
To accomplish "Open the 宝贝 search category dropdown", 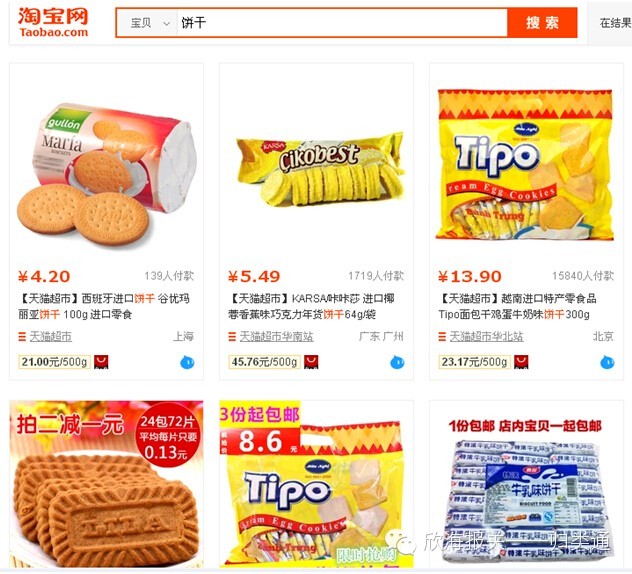I will tap(147, 23).
